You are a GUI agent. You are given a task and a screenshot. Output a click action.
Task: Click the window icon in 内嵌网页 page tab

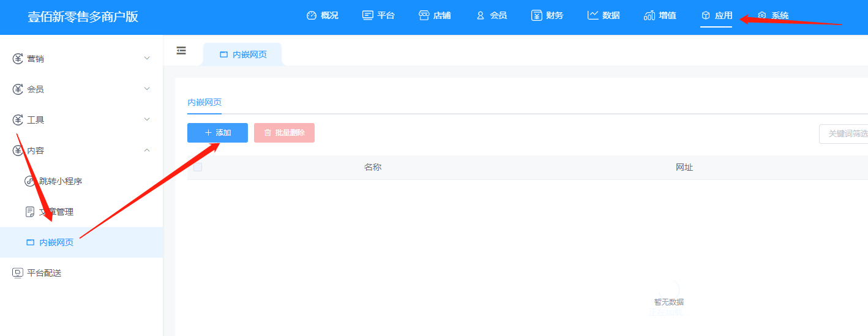[223, 54]
